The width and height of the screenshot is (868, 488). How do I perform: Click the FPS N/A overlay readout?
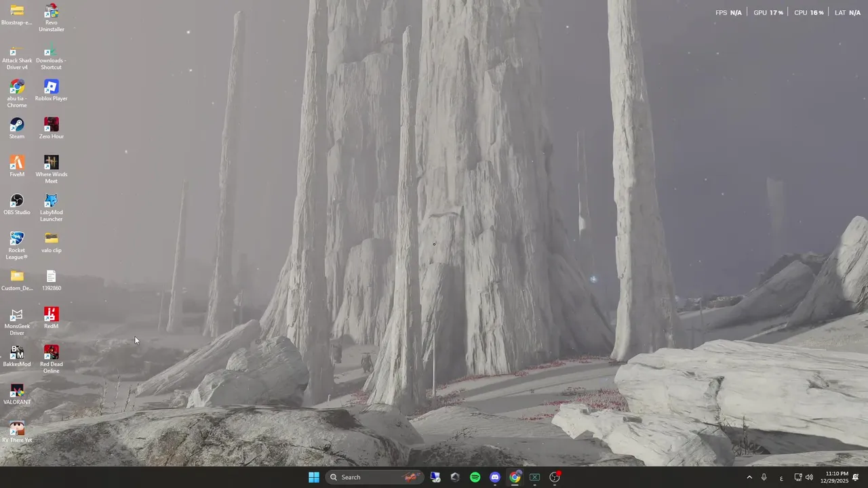[728, 12]
